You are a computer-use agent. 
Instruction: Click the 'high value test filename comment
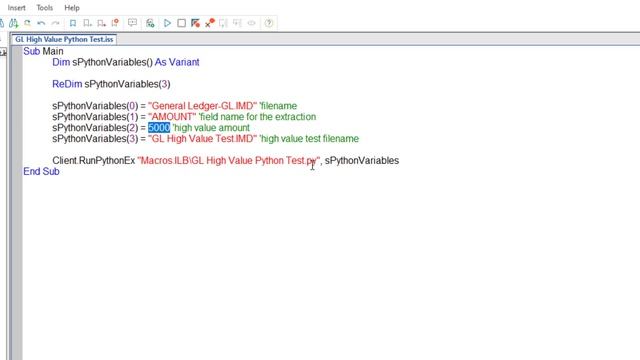309,139
